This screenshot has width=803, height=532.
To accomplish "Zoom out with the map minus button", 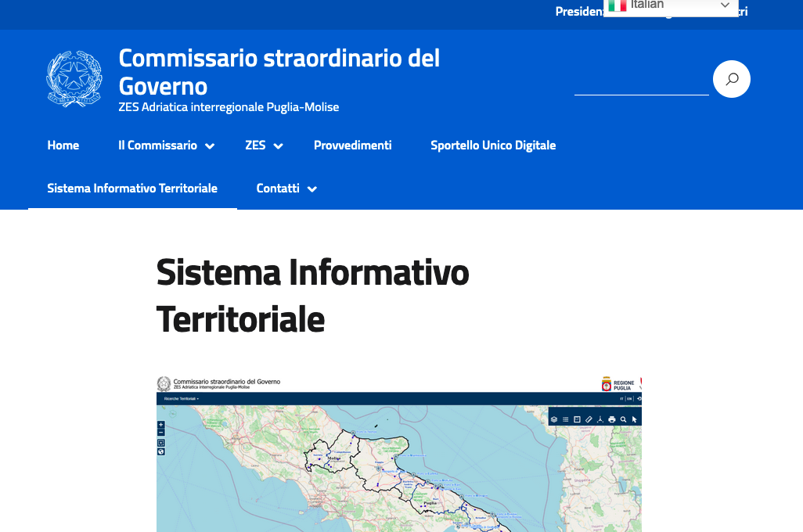I will coord(161,432).
